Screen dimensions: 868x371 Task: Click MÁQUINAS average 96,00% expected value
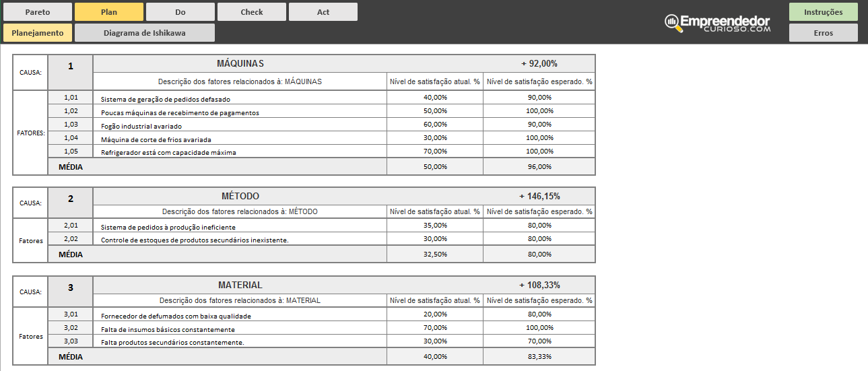539,166
